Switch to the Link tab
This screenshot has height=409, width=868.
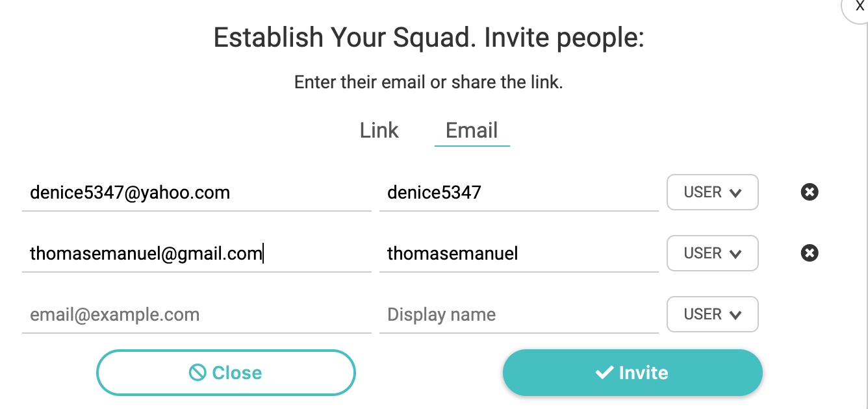coord(379,130)
